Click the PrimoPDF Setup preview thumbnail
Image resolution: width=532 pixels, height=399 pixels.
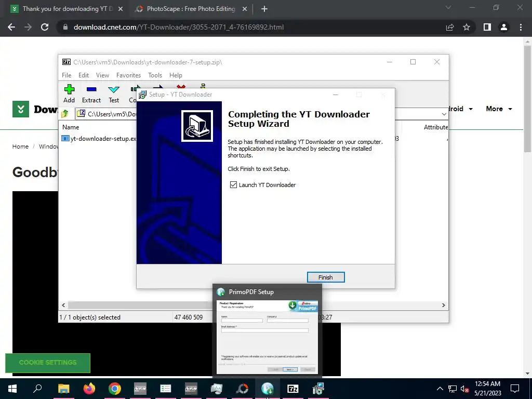(267, 337)
